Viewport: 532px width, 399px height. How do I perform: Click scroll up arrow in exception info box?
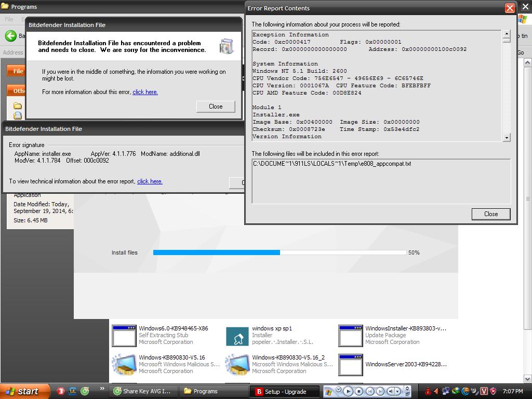(x=507, y=33)
